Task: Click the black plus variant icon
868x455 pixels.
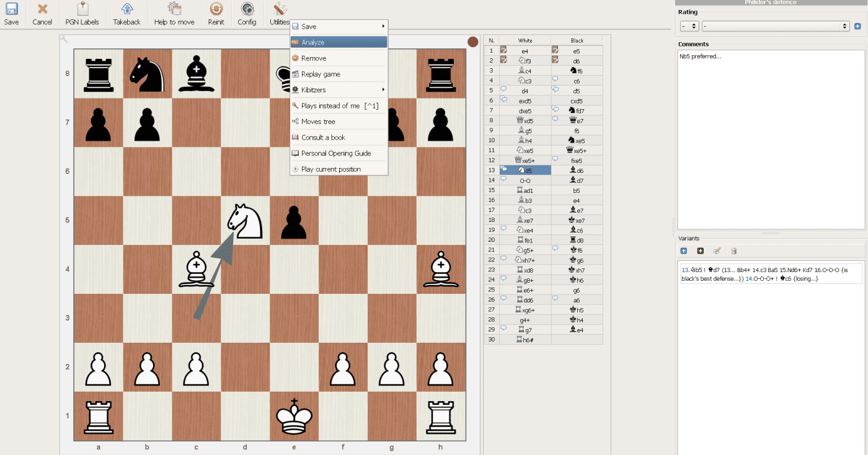Action: [x=701, y=251]
